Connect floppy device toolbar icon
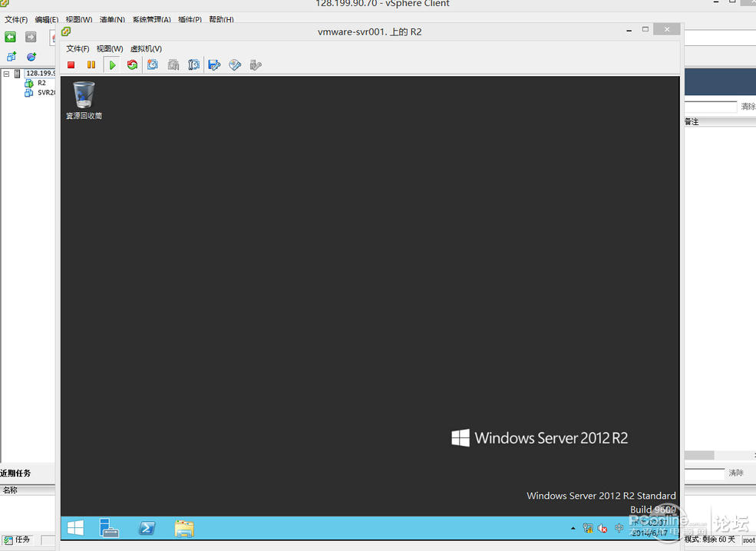This screenshot has height=551, width=756. (x=215, y=64)
